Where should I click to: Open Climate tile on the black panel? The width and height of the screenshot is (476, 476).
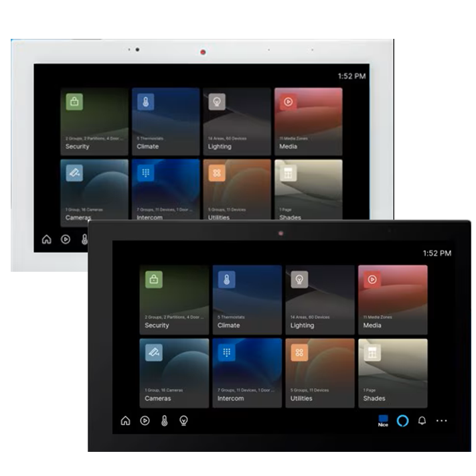coord(246,299)
